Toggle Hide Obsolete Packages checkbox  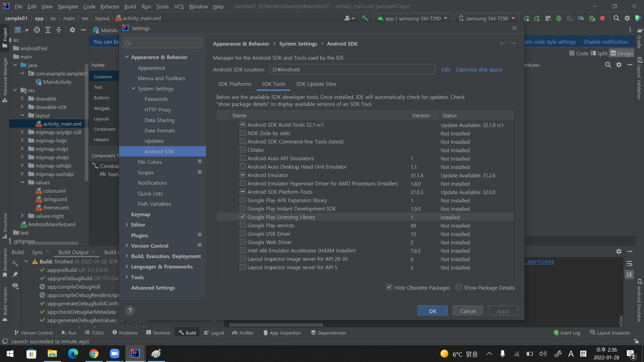click(389, 287)
